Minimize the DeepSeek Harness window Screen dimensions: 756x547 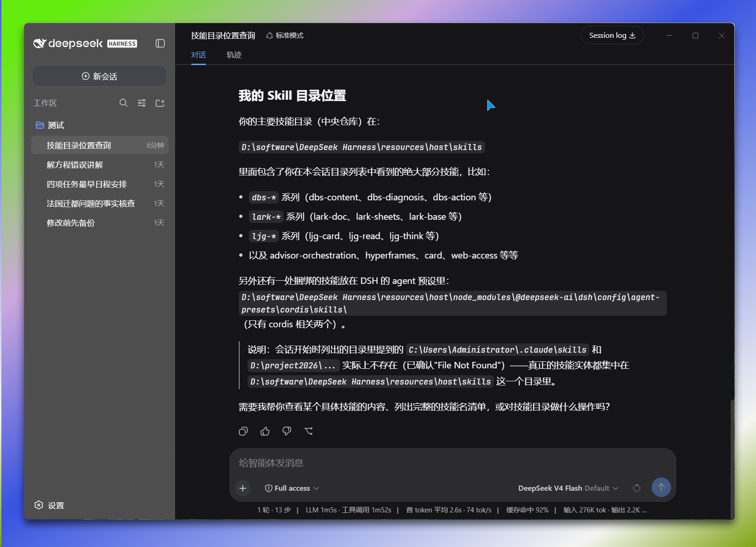point(669,36)
